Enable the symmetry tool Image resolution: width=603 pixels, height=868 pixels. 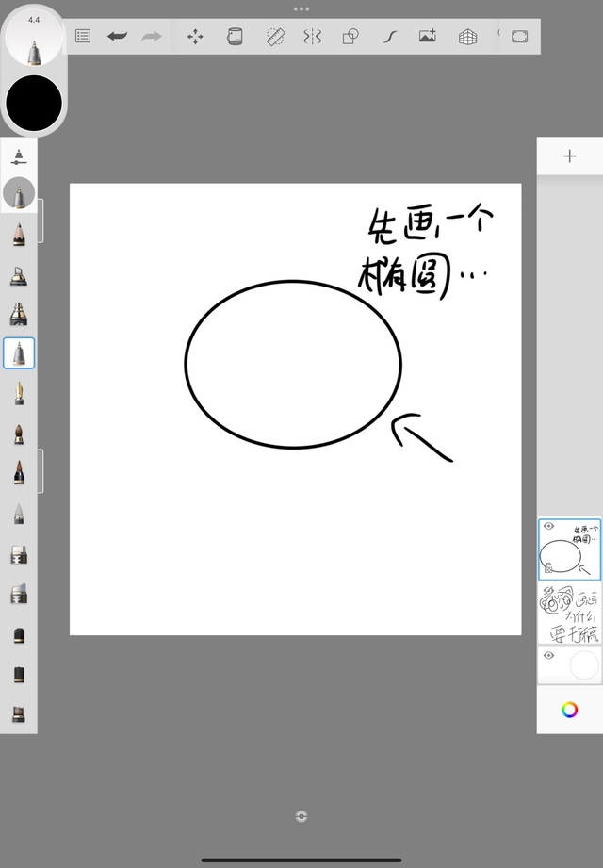tap(312, 37)
